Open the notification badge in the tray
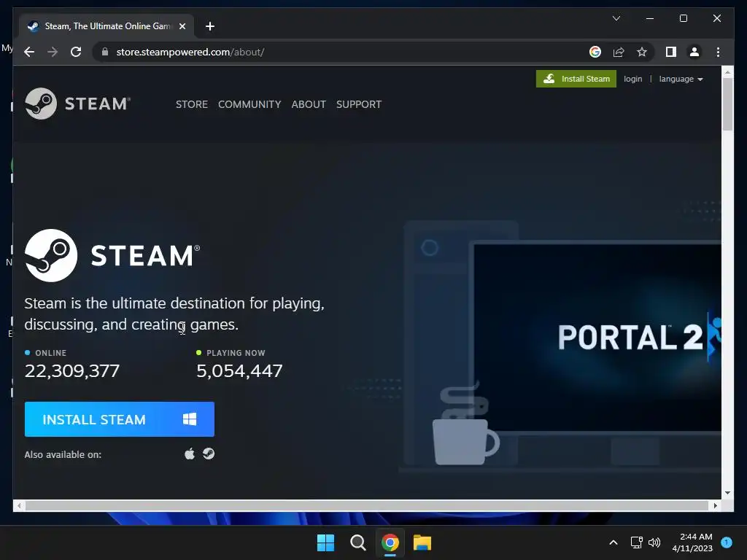This screenshot has height=560, width=747. click(727, 542)
